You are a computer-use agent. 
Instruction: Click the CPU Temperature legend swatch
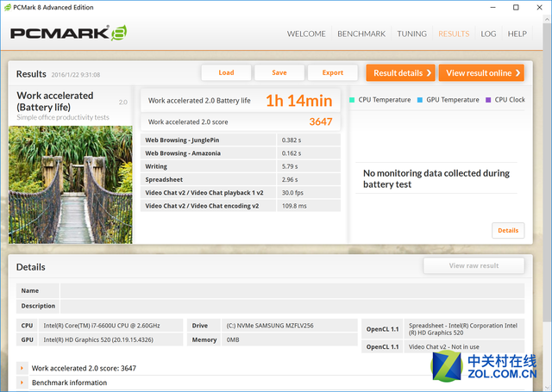pyautogui.click(x=352, y=100)
